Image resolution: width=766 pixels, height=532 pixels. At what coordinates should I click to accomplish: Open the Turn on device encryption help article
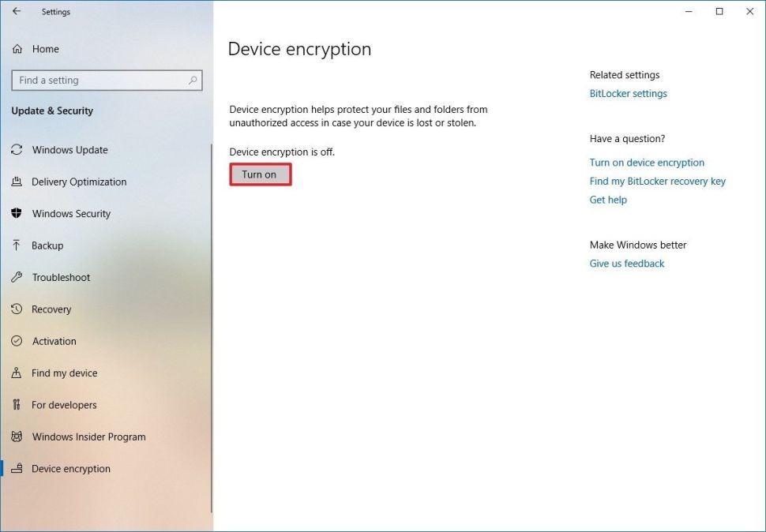point(647,162)
